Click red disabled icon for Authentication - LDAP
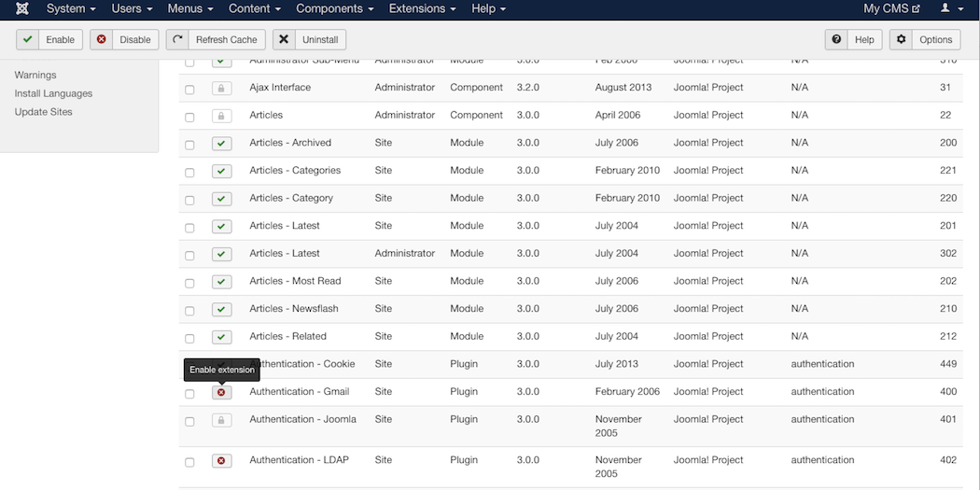Image resolution: width=980 pixels, height=490 pixels. (221, 461)
